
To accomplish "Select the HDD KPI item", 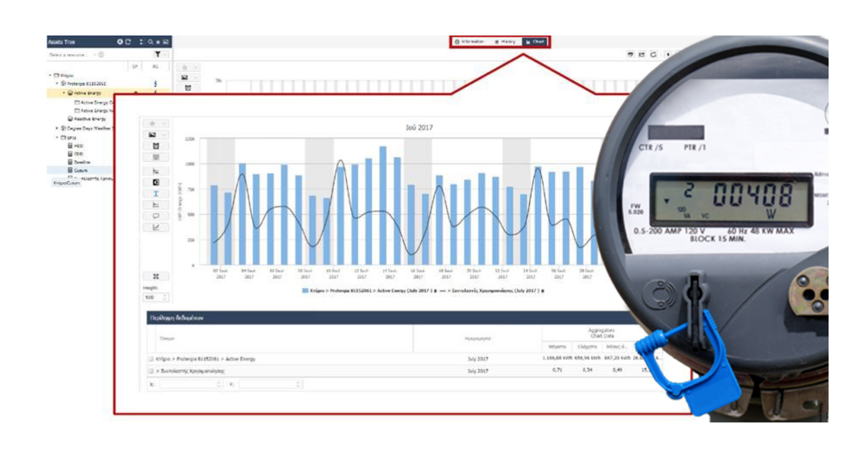I will [x=76, y=146].
